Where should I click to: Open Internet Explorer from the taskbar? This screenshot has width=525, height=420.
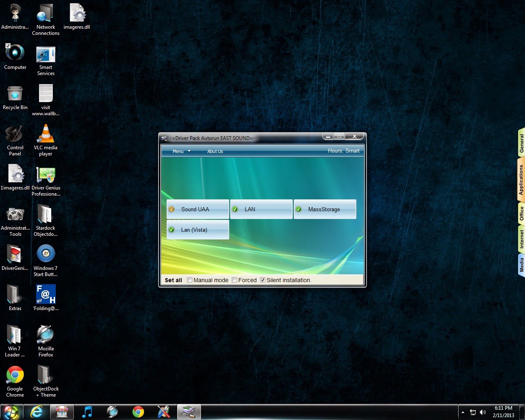(x=37, y=411)
